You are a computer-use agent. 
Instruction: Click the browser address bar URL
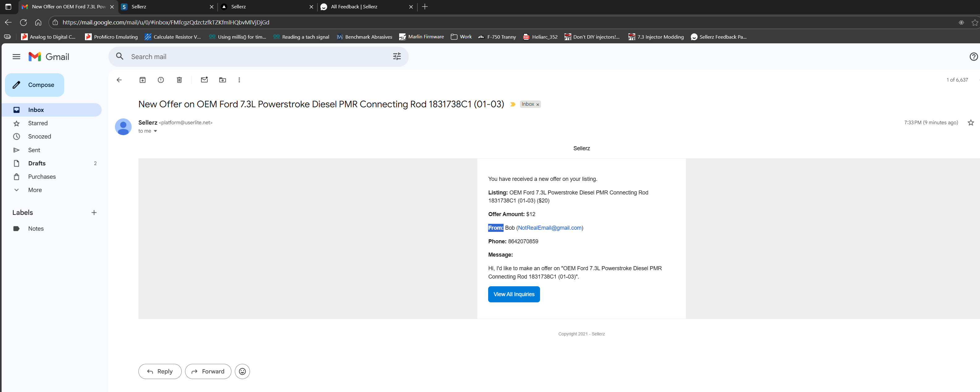[x=166, y=23]
